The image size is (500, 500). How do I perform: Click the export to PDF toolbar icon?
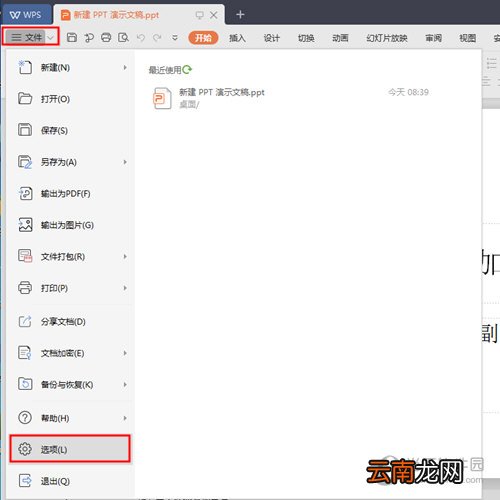tap(89, 37)
